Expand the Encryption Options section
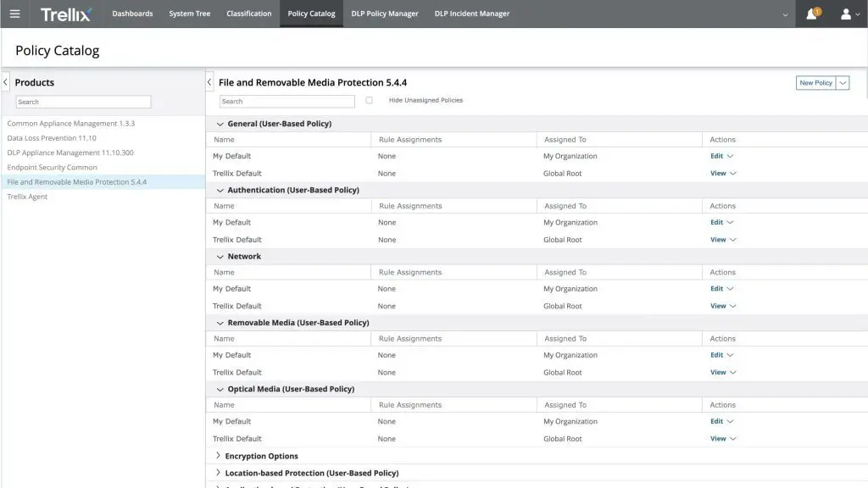 218,456
